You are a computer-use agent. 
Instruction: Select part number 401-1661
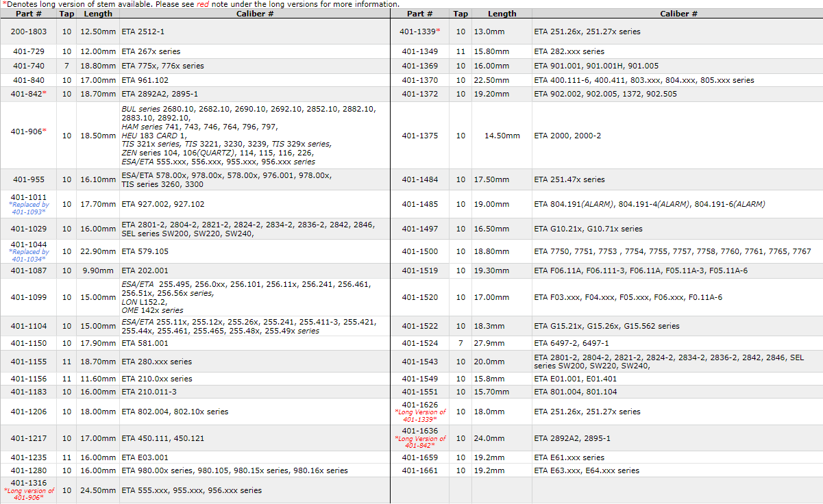[x=420, y=470]
